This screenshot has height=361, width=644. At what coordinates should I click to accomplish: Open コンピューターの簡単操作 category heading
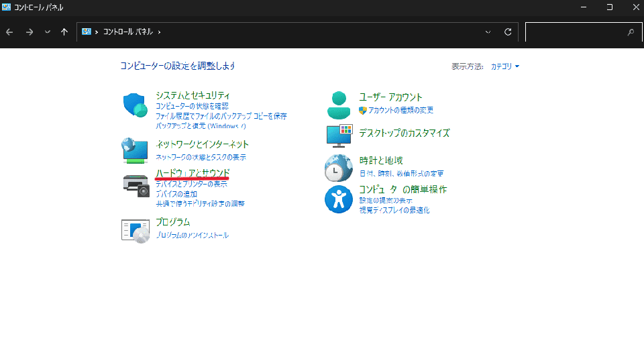point(403,189)
